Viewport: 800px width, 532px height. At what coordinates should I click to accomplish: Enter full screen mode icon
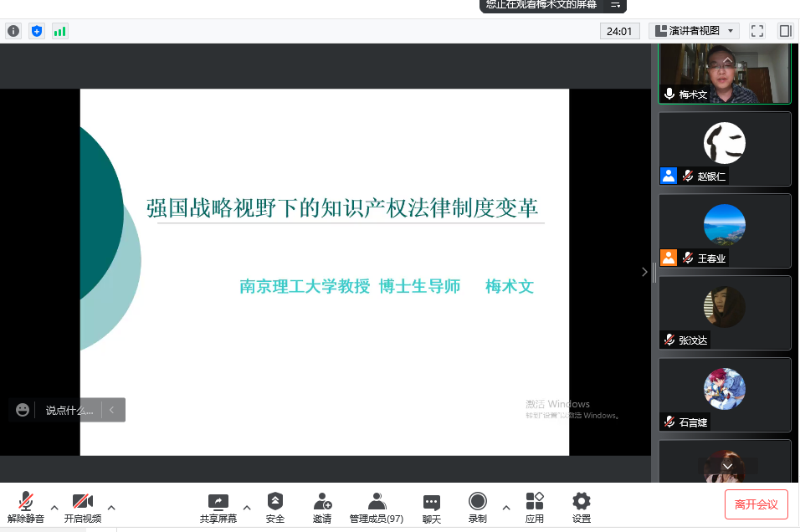tap(756, 31)
